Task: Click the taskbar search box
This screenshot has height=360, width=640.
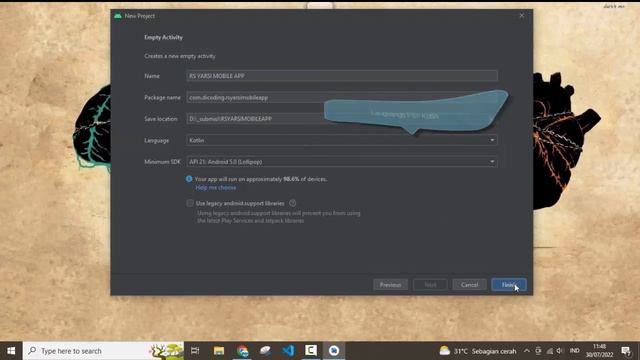Action: [104, 351]
